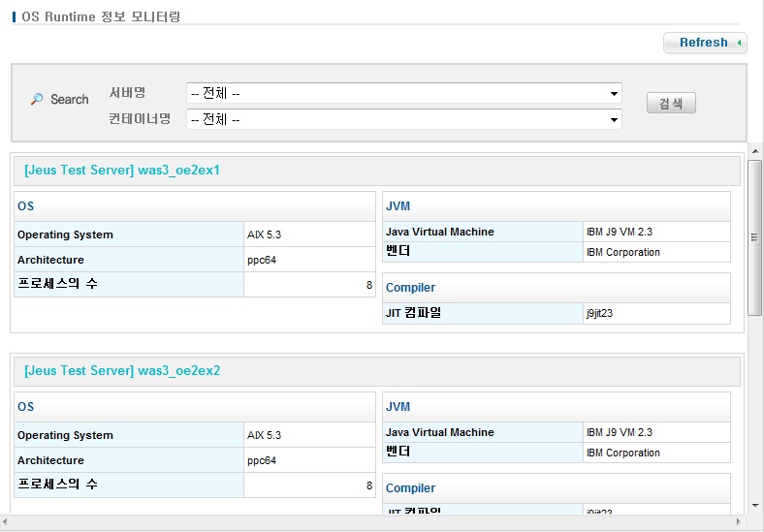
Task: Open the 서버명 dropdown list
Action: point(403,94)
